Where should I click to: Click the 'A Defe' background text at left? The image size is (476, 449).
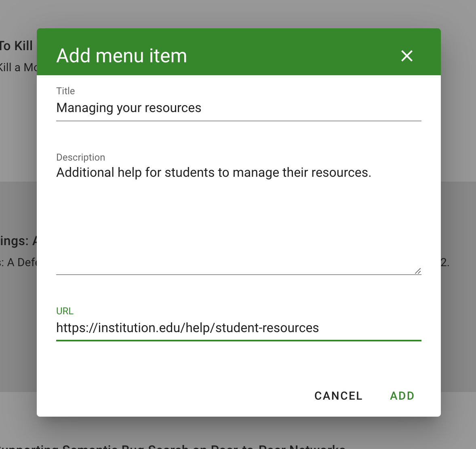tap(20, 263)
